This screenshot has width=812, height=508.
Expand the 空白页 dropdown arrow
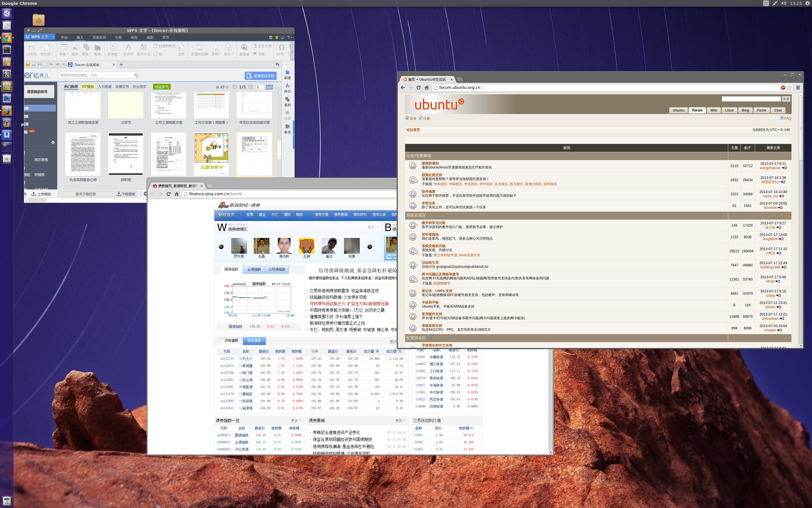click(x=52, y=54)
